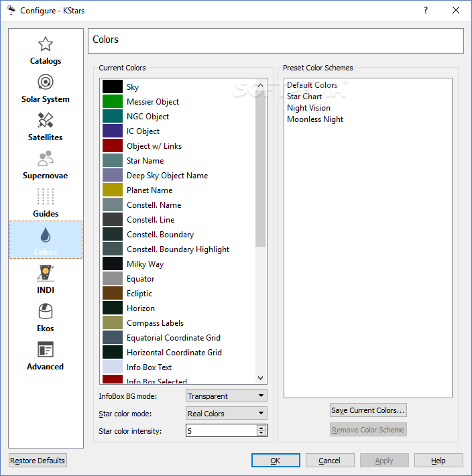This screenshot has height=476, width=472.
Task: Select the Night Vision color scheme
Action: [308, 108]
